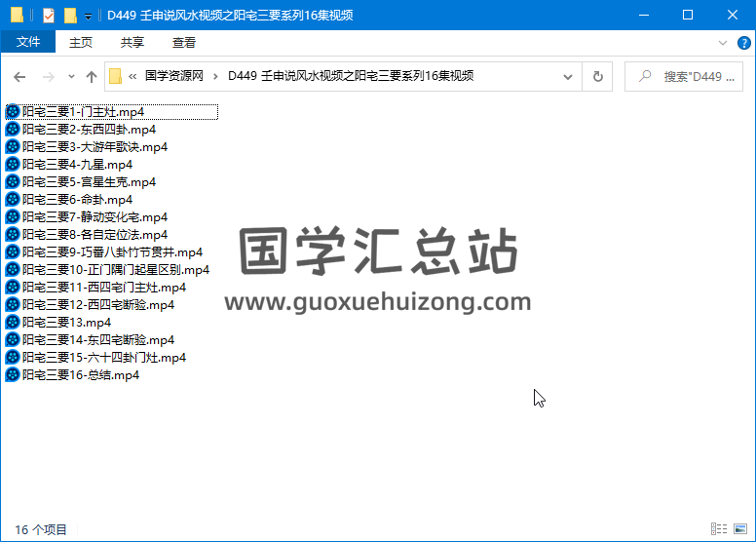Go forward with the right arrow
Image resolution: width=756 pixels, height=542 pixels.
48,77
